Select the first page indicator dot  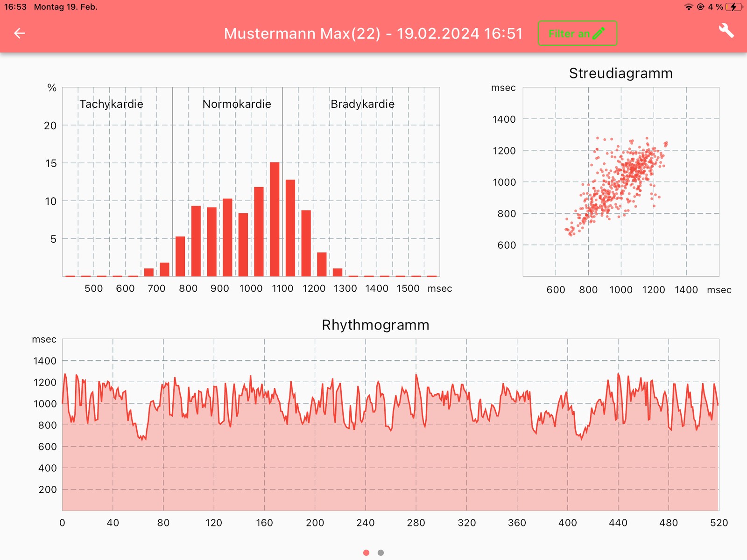[x=366, y=553]
